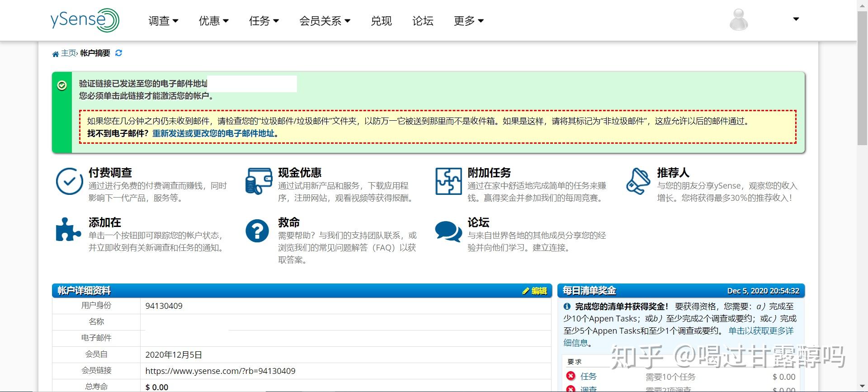Screen dimensions: 868x392
Task: Click the 用户身份 row label
Action: pos(96,306)
